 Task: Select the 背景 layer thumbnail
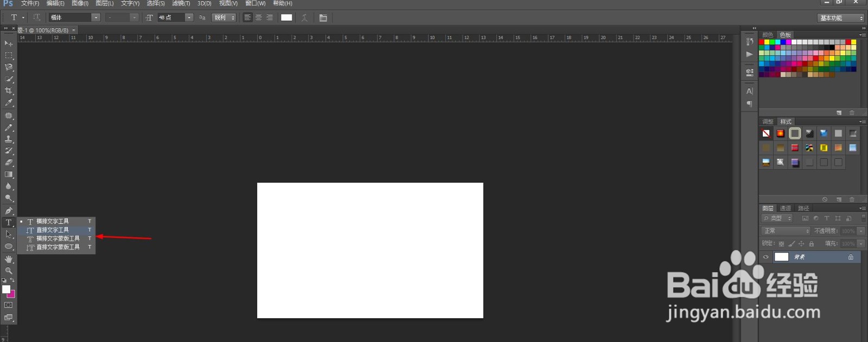click(x=781, y=257)
